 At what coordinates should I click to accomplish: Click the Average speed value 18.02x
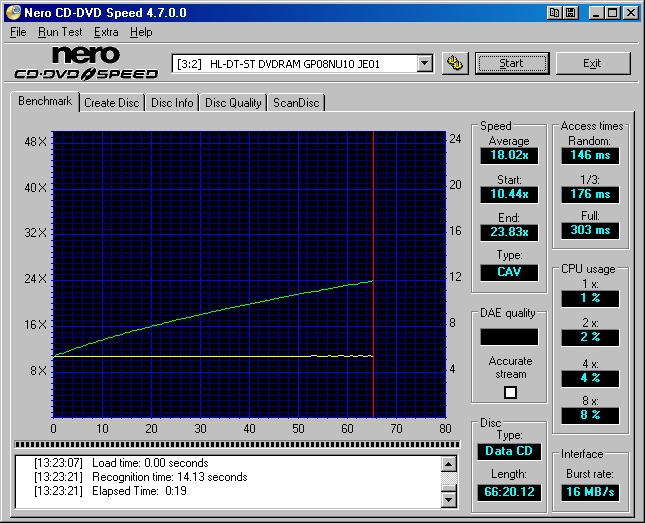tap(509, 155)
